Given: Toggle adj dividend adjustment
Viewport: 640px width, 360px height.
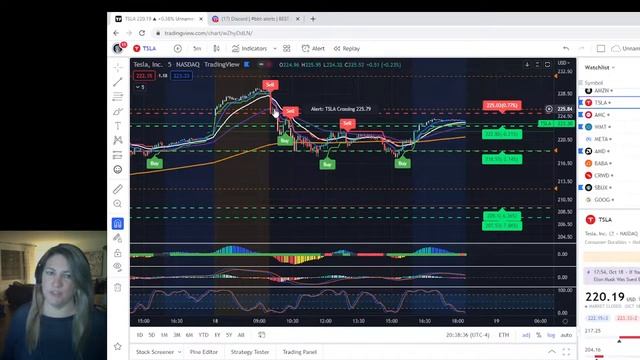Looking at the screenshot, I should (526, 335).
